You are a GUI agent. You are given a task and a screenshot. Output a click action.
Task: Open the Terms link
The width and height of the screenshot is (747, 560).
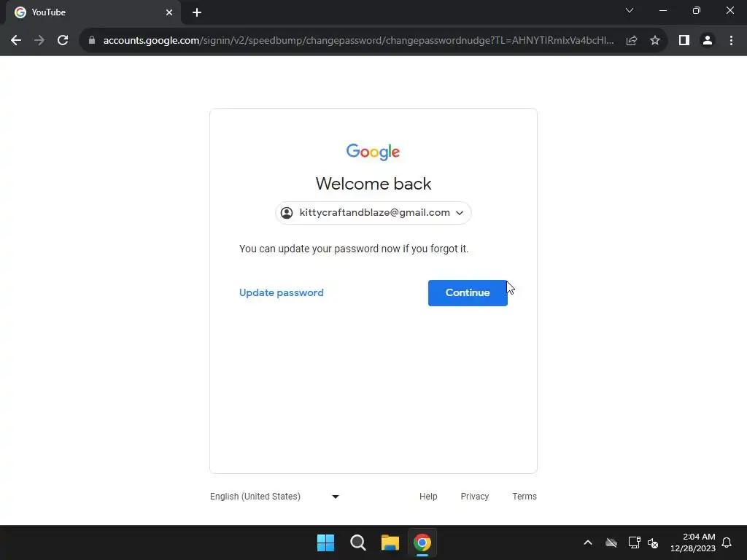click(525, 497)
